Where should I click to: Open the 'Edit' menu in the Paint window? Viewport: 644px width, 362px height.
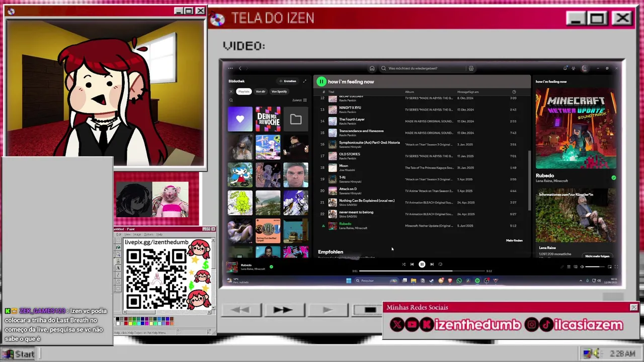click(119, 234)
